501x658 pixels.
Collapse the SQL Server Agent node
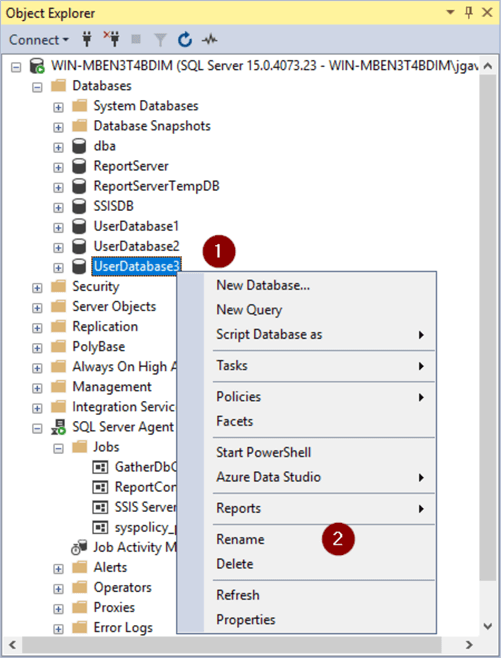tap(37, 428)
